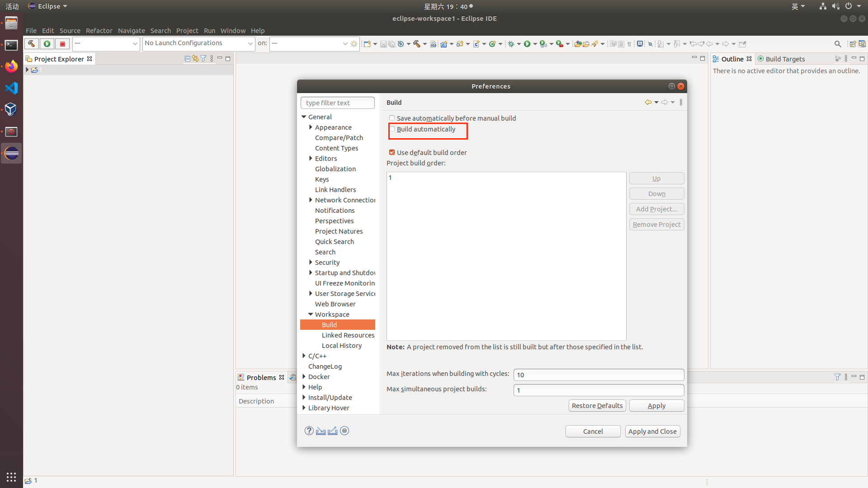Viewport: 868px width, 488px height.
Task: Click the Apply button
Action: (x=656, y=406)
